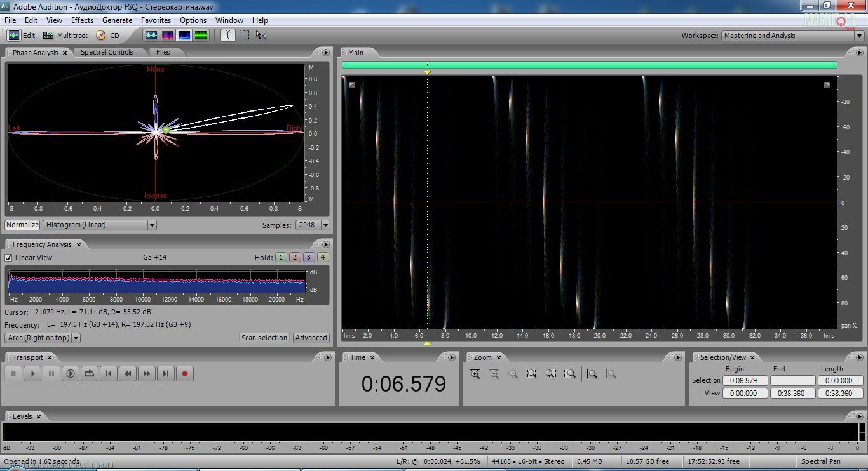Click the Fast Forward button

pyautogui.click(x=147, y=374)
